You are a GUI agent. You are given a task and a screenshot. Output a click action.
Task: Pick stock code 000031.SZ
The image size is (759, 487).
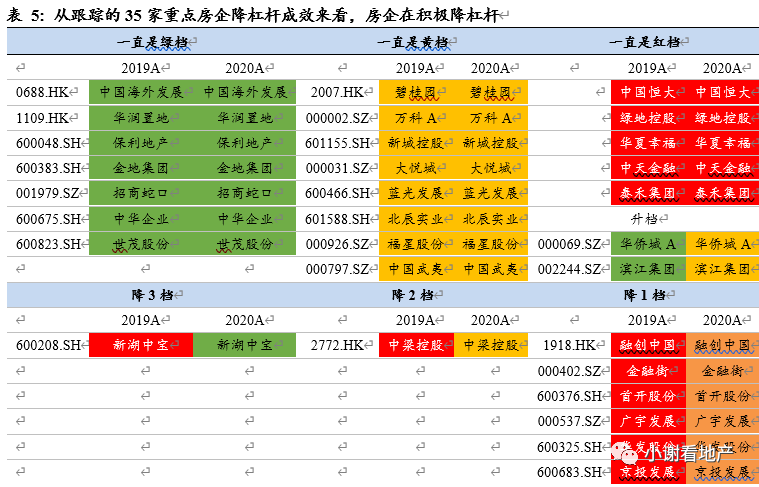pyautogui.click(x=337, y=168)
